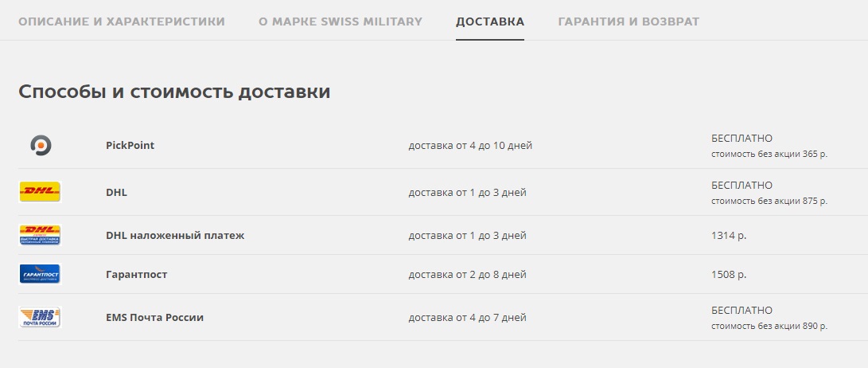Click the yellow DHL logo
This screenshot has width=868, height=368.
click(x=40, y=192)
